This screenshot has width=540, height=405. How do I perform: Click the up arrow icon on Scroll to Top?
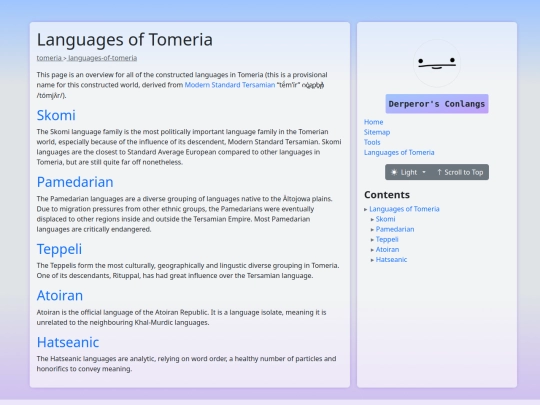[439, 172]
